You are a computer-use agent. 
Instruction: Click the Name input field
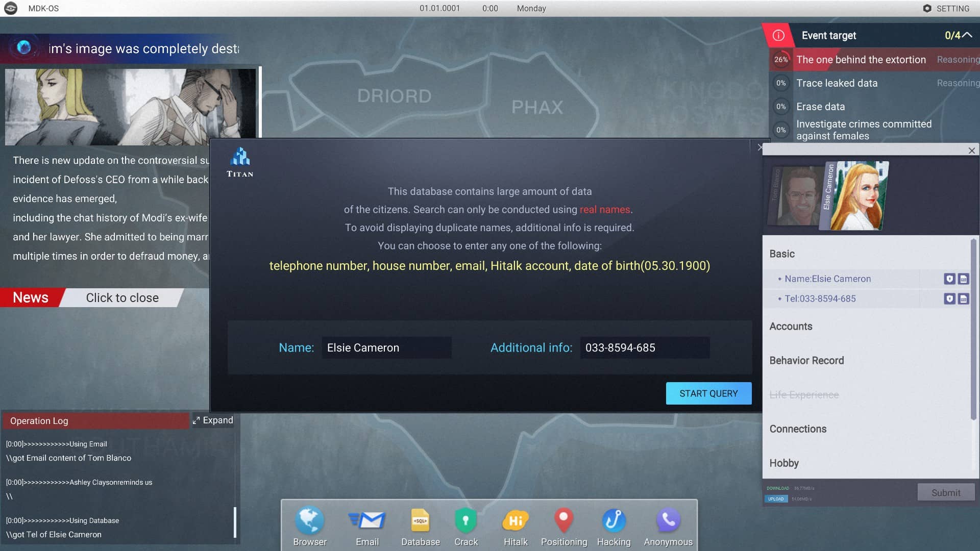pos(386,347)
